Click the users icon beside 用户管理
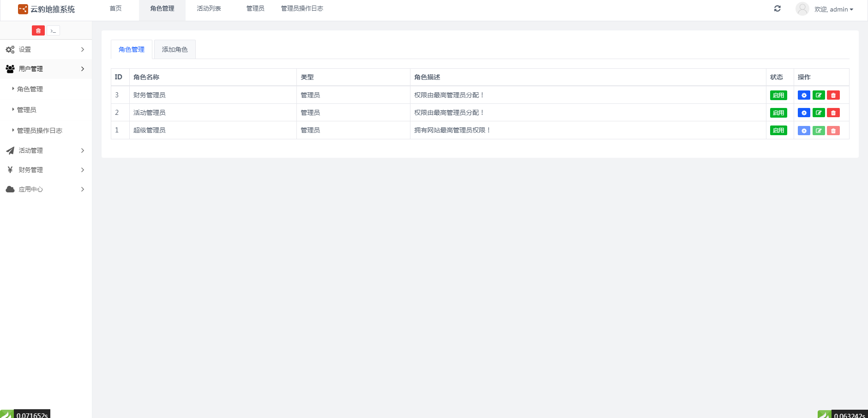The image size is (868, 418). pyautogui.click(x=10, y=69)
